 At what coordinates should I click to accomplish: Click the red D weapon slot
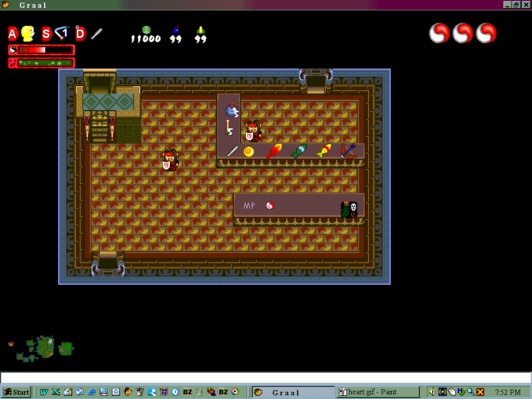[80, 34]
